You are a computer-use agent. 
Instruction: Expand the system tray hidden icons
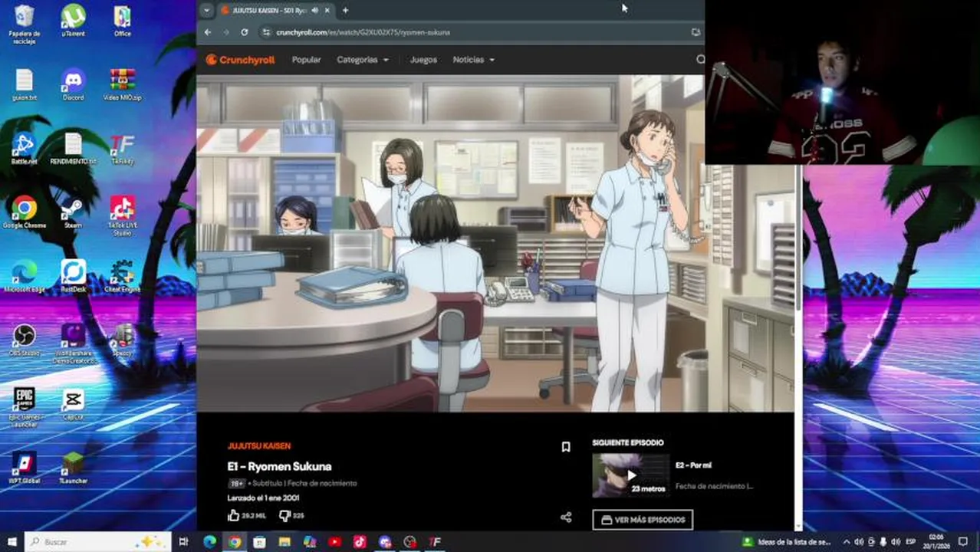[847, 542]
